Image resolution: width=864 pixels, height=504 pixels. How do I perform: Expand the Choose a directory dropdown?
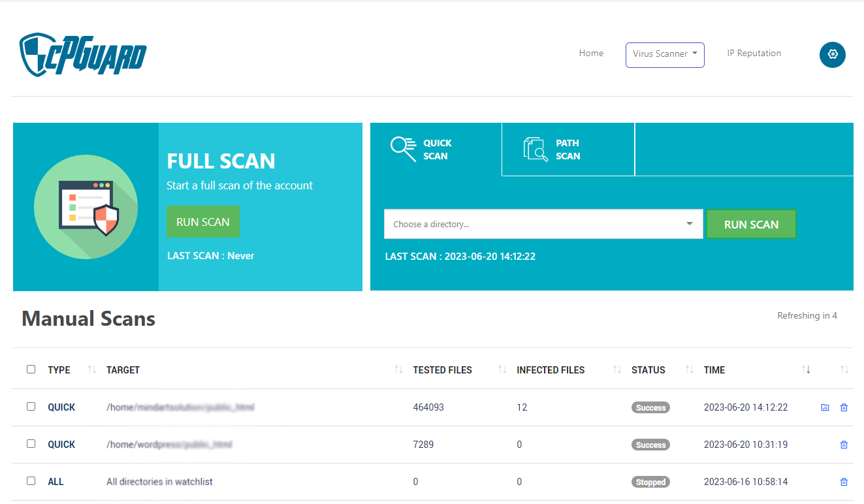click(x=543, y=224)
